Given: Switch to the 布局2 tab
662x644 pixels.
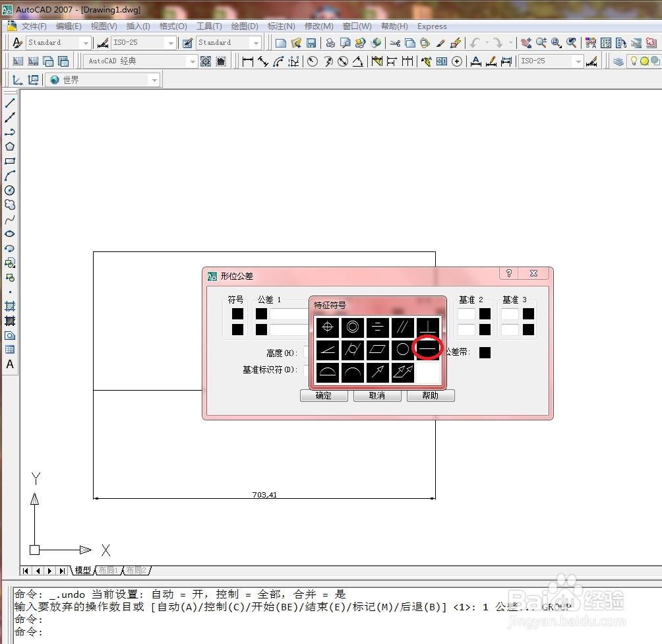Looking at the screenshot, I should coord(136,571).
